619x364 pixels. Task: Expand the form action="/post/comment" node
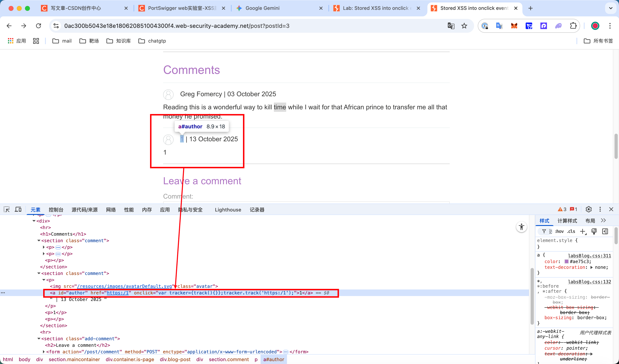[x=44, y=352]
